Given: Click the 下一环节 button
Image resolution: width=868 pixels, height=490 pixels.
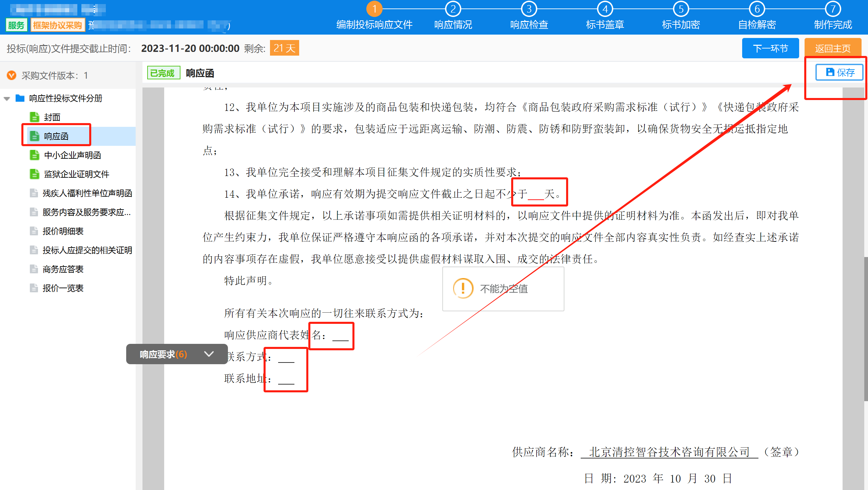Looking at the screenshot, I should tap(770, 48).
